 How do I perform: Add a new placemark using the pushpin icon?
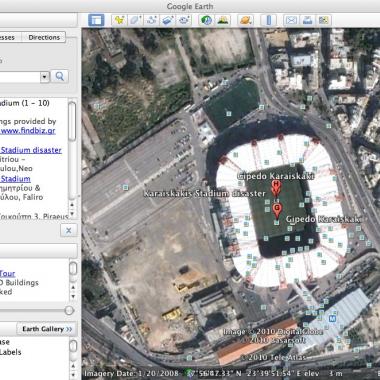pos(119,20)
